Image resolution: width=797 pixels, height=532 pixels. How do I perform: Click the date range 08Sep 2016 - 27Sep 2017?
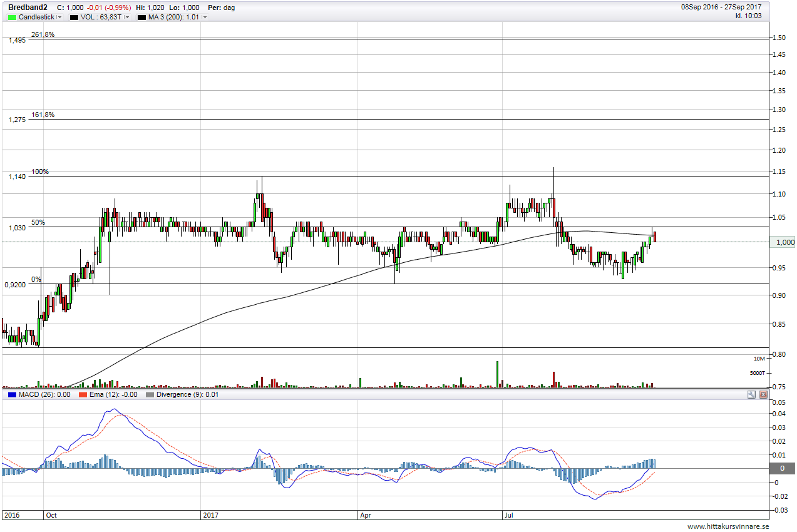tap(721, 8)
